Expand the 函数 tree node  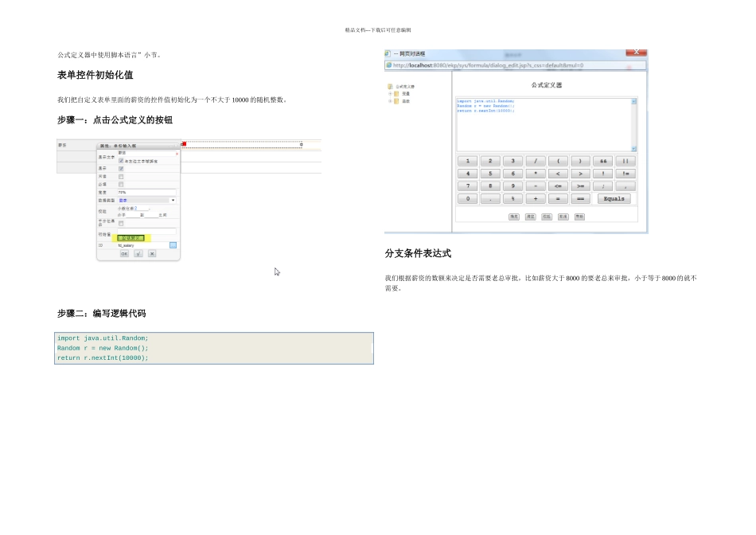[x=390, y=101]
